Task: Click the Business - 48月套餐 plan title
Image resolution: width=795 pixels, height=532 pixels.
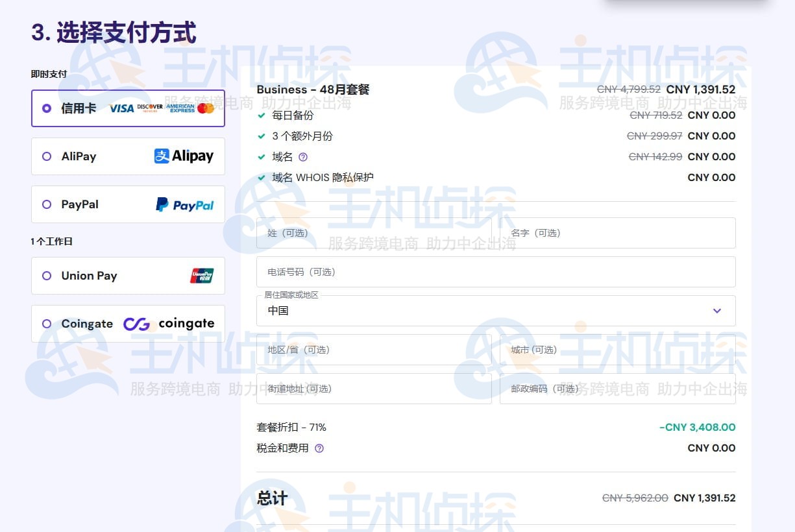Action: click(313, 90)
